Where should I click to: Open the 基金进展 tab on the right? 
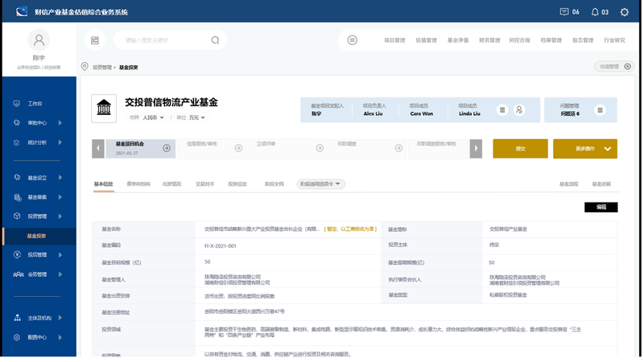[601, 184]
